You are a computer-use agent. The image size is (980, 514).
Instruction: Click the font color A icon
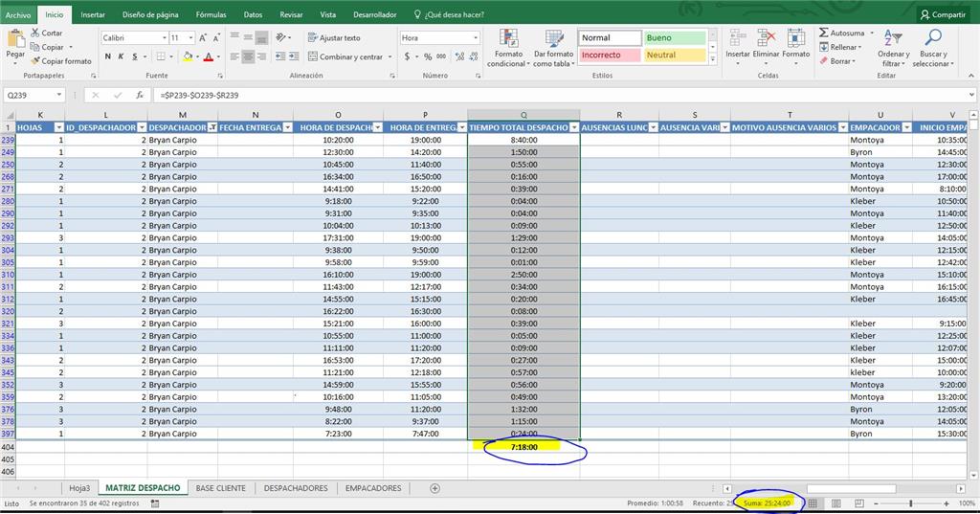[209, 56]
